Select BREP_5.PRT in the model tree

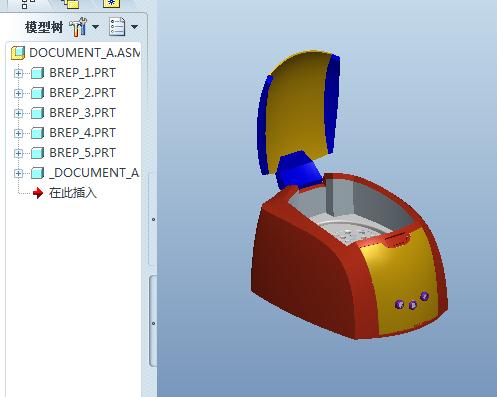(82, 153)
